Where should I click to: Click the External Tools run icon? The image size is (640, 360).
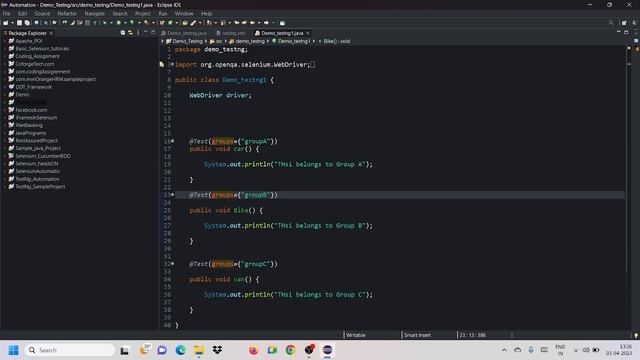coord(146,23)
